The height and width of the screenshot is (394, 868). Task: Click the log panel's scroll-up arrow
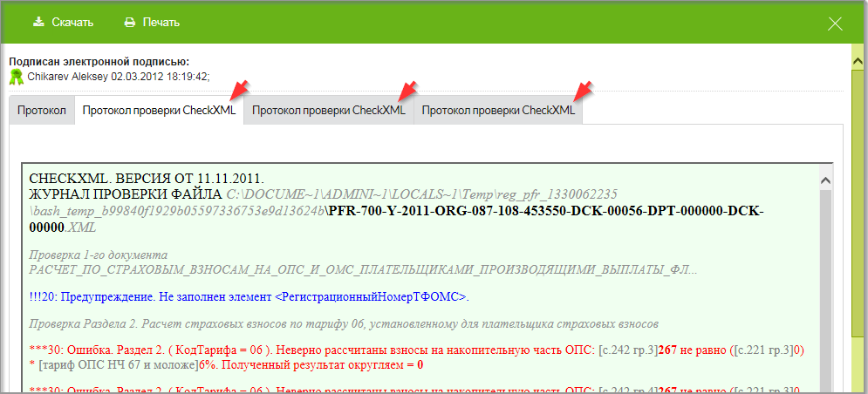(x=824, y=178)
